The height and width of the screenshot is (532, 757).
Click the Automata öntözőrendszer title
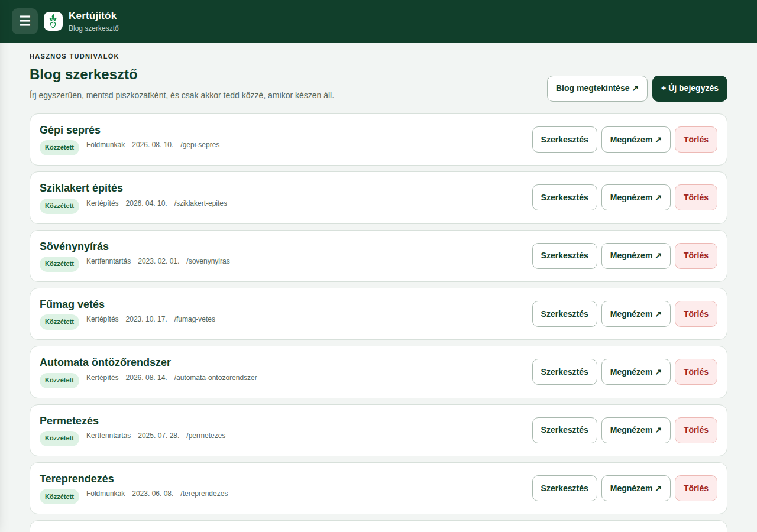tap(105, 362)
